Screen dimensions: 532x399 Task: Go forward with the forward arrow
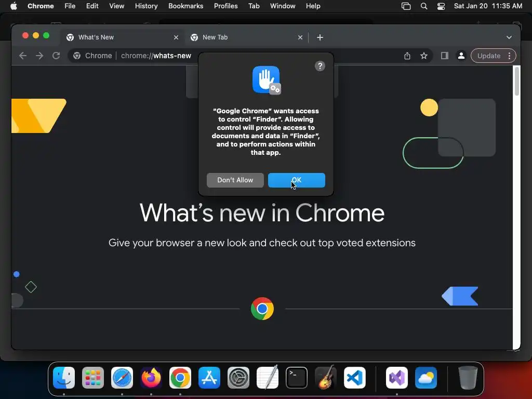tap(39, 56)
